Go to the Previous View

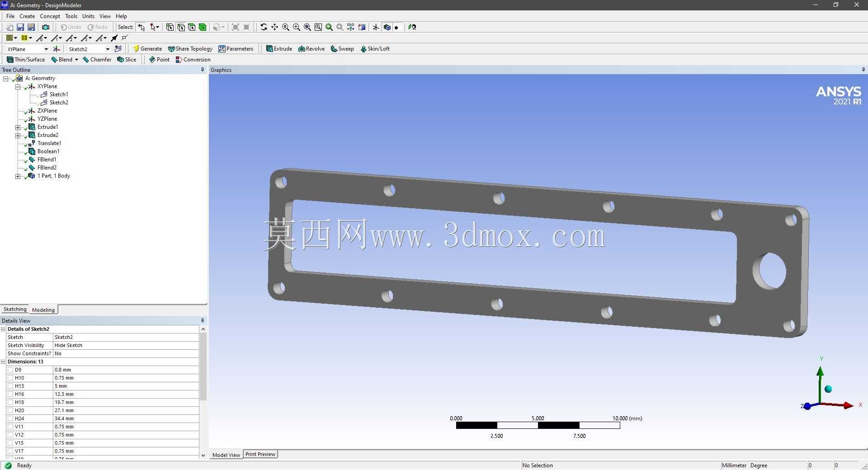(x=329, y=27)
